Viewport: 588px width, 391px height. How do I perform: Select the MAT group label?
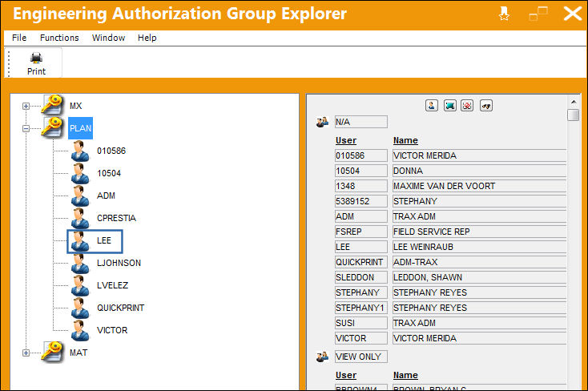point(79,353)
